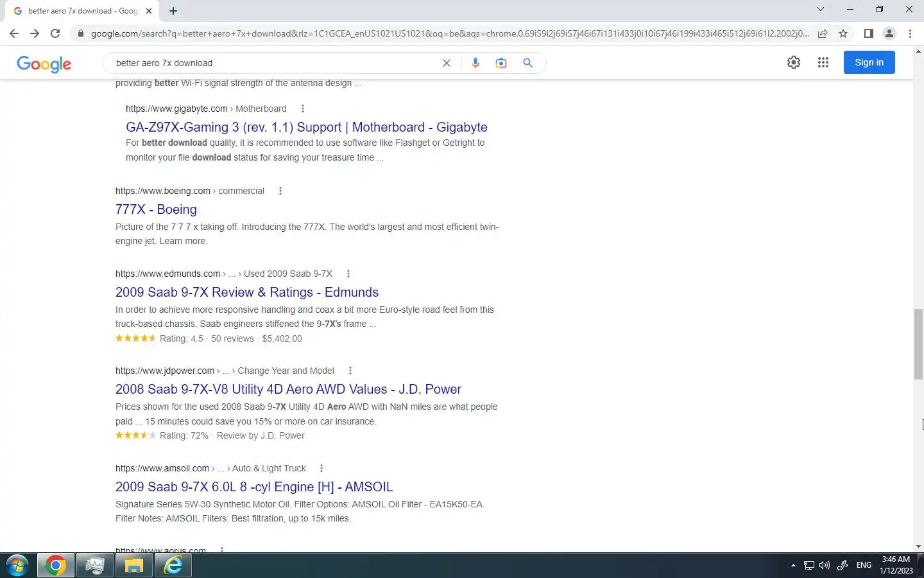This screenshot has width=924, height=578.
Task: Open the taskbar clock and date
Action: pyautogui.click(x=896, y=565)
